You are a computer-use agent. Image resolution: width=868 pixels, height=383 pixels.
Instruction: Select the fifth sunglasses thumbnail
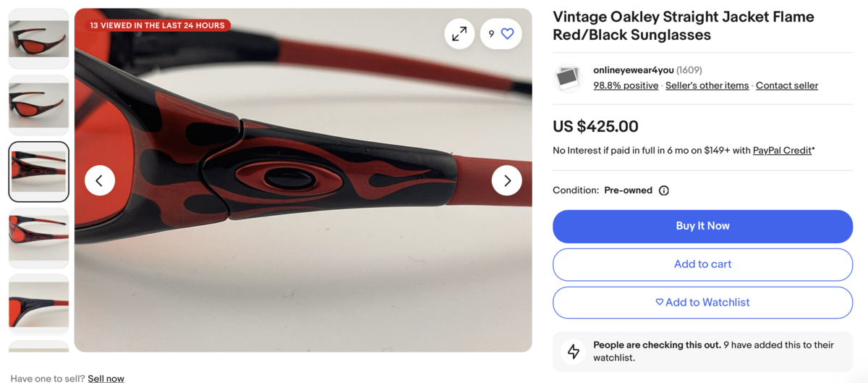[39, 304]
